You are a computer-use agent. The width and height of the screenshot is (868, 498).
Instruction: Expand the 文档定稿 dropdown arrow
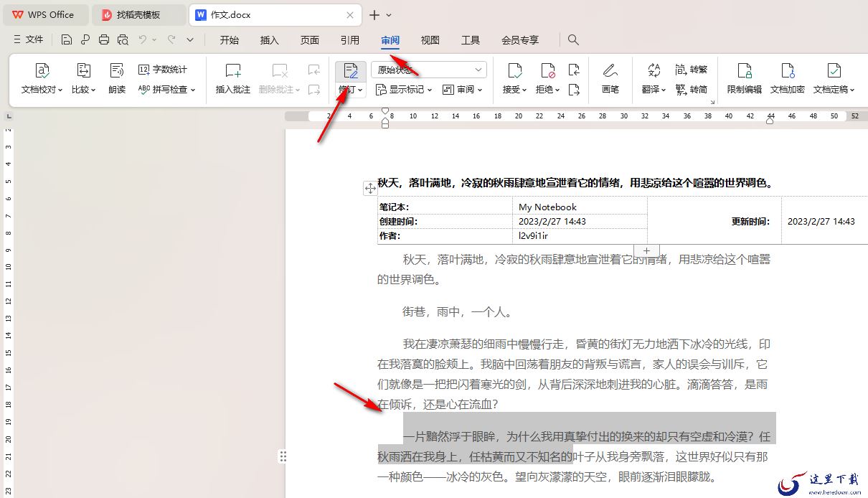(x=852, y=90)
